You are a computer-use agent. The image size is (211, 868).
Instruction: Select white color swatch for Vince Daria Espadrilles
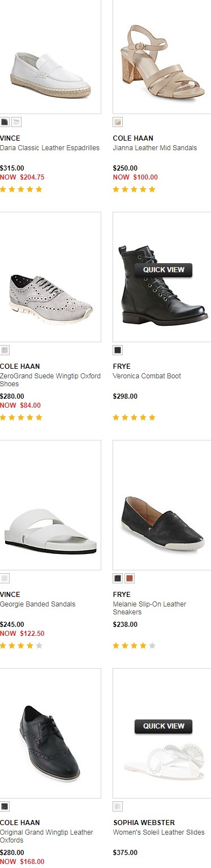(x=16, y=122)
